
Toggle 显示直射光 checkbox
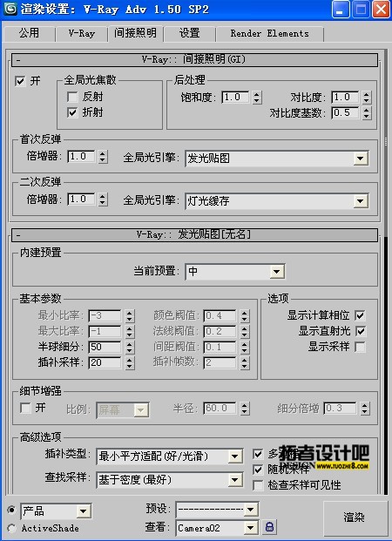pos(360,331)
